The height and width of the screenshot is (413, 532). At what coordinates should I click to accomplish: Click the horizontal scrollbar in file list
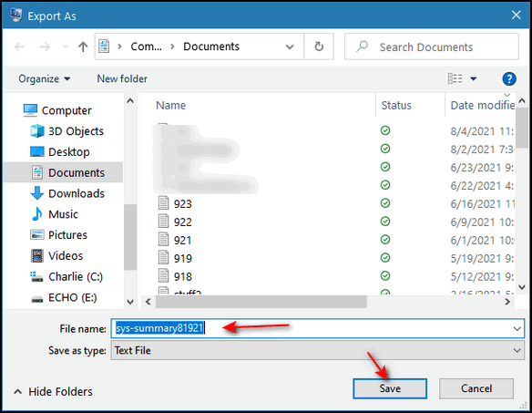pyautogui.click(x=261, y=302)
